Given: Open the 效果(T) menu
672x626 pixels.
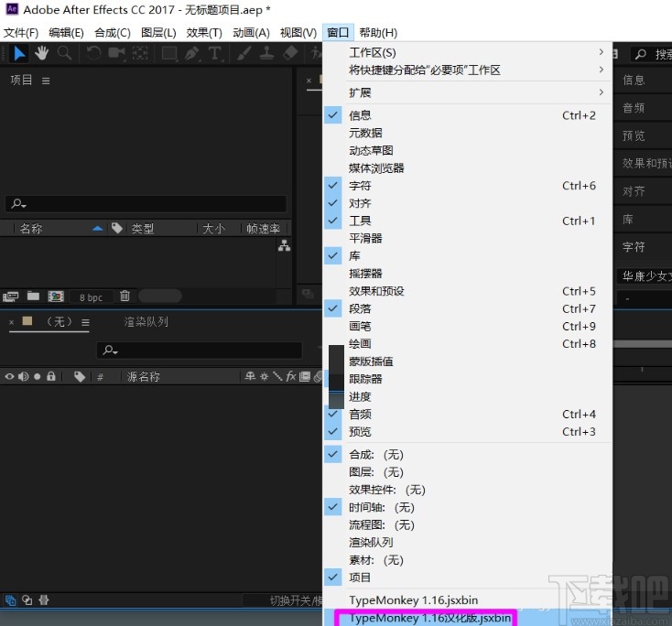Looking at the screenshot, I should coord(204,33).
